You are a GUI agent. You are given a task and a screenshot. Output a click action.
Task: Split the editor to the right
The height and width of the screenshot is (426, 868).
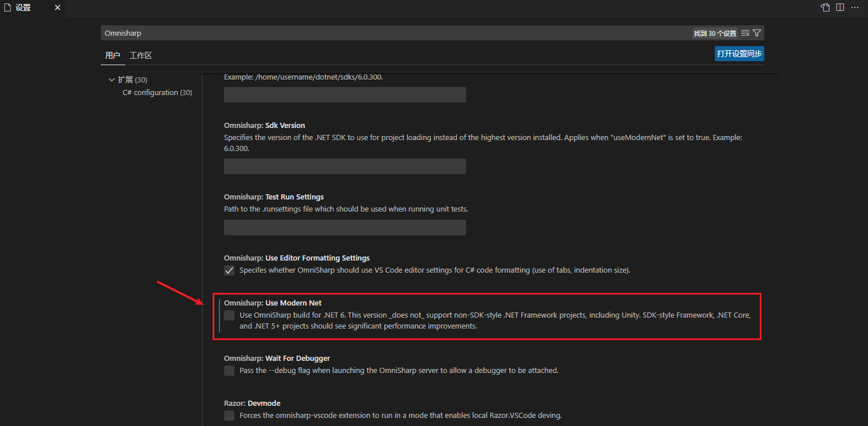pyautogui.click(x=840, y=7)
